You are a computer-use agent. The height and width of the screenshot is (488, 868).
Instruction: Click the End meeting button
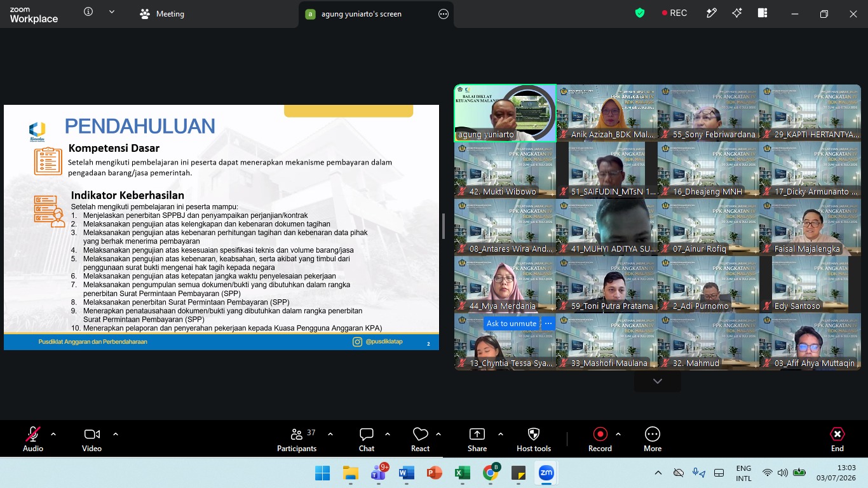click(837, 439)
